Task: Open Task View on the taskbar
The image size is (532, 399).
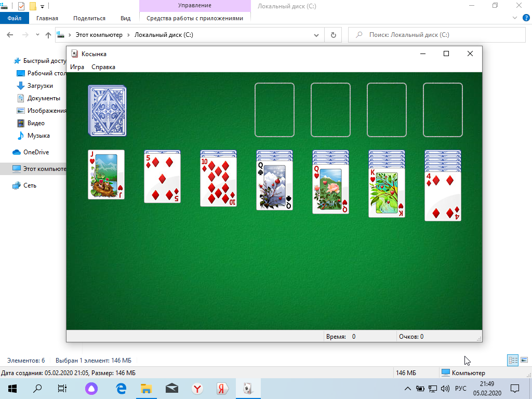Action: tap(62, 389)
